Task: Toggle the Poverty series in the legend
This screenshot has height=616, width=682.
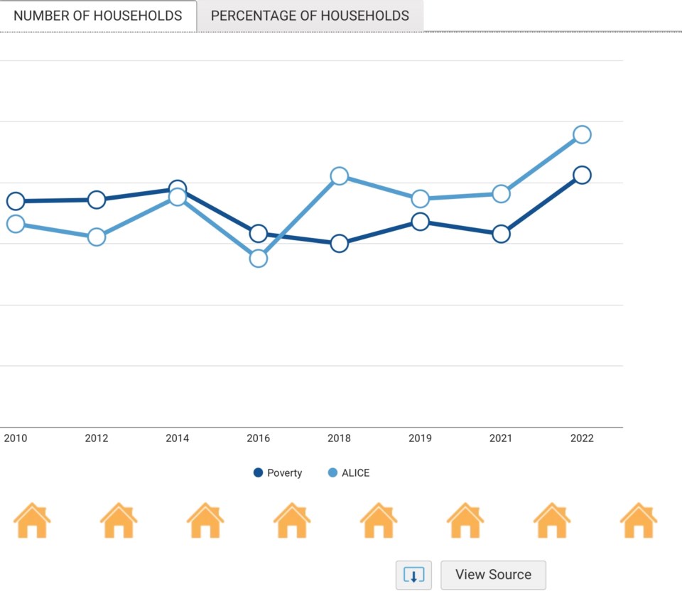Action: [x=278, y=473]
